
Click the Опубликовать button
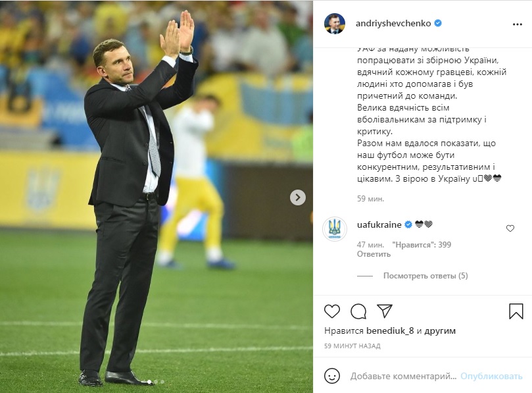pos(491,376)
